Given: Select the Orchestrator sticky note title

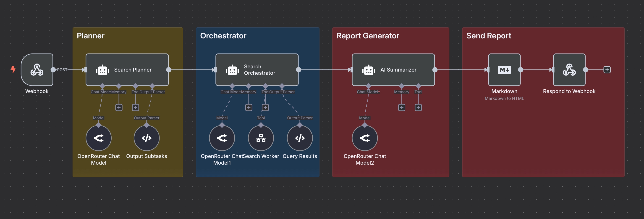Looking at the screenshot, I should (x=223, y=36).
